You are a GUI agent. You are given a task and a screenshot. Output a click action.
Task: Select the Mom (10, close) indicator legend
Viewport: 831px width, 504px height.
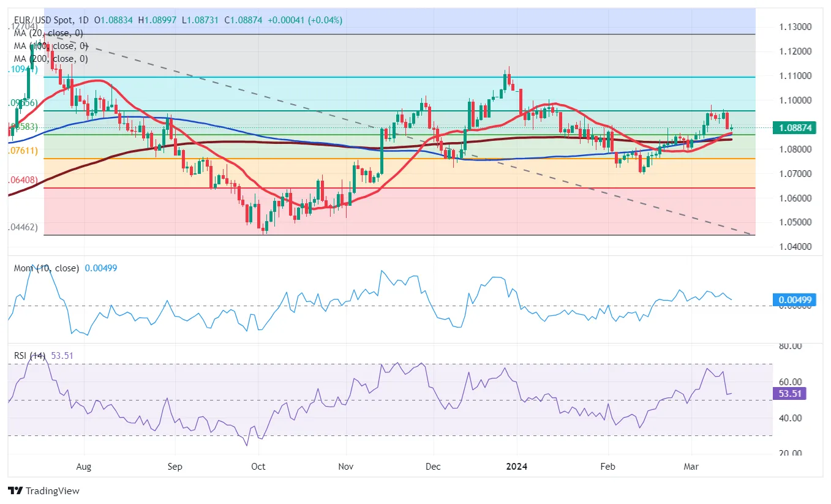click(x=47, y=268)
